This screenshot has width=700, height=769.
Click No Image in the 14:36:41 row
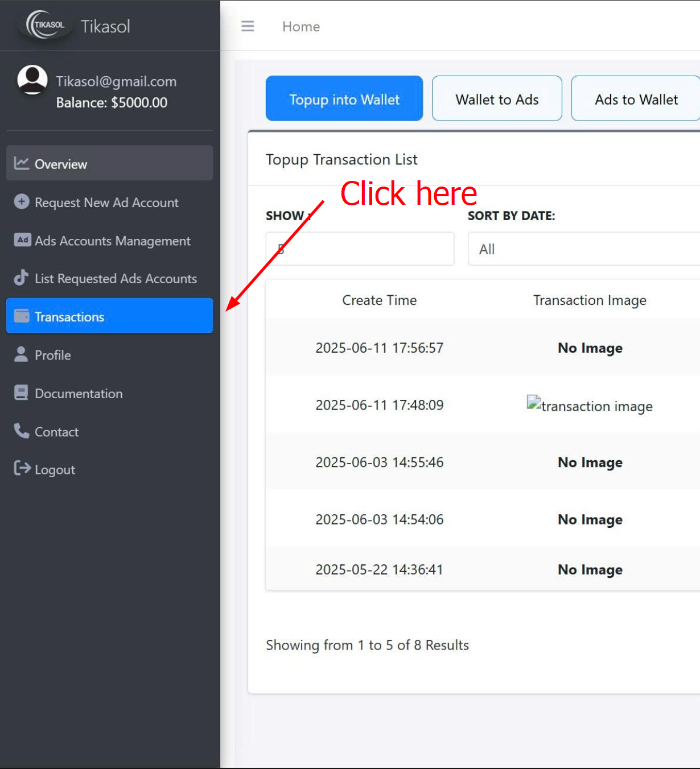590,569
